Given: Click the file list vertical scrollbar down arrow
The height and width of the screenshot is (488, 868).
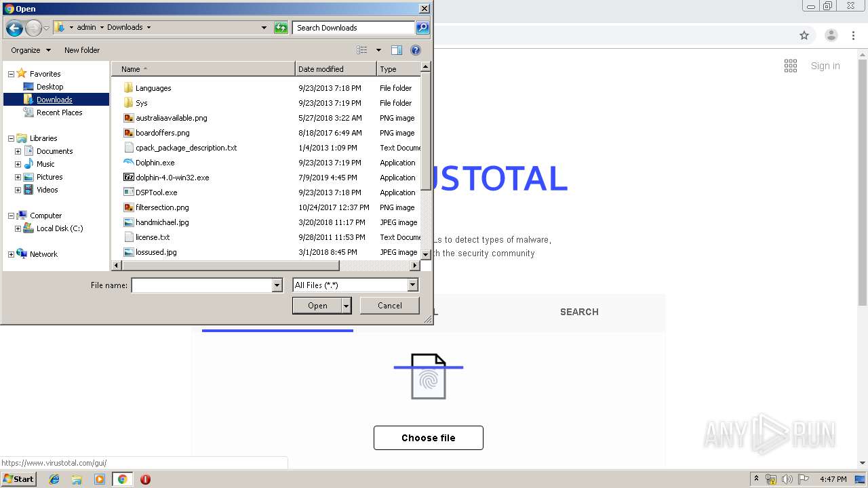Looking at the screenshot, I should [426, 254].
